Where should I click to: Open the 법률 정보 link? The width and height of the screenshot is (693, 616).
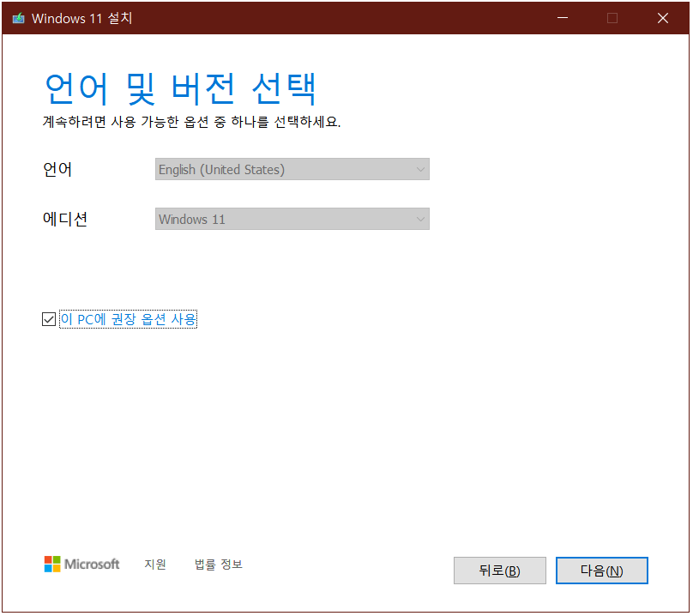coord(219,565)
